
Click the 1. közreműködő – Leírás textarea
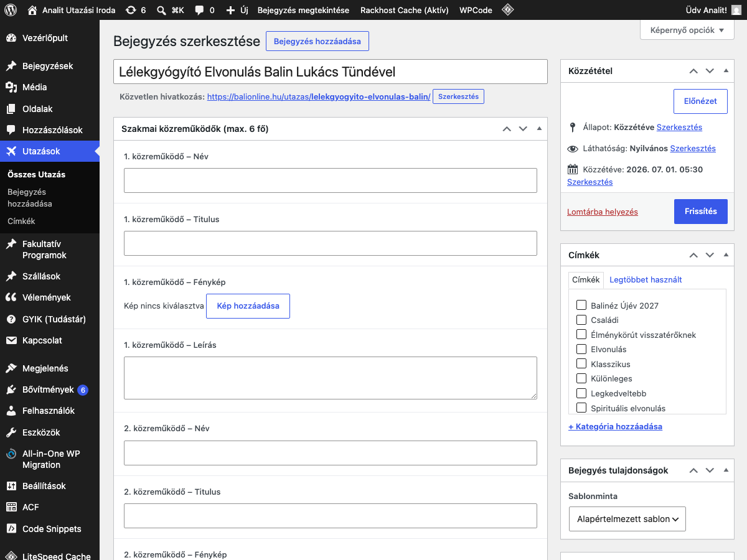pos(331,378)
